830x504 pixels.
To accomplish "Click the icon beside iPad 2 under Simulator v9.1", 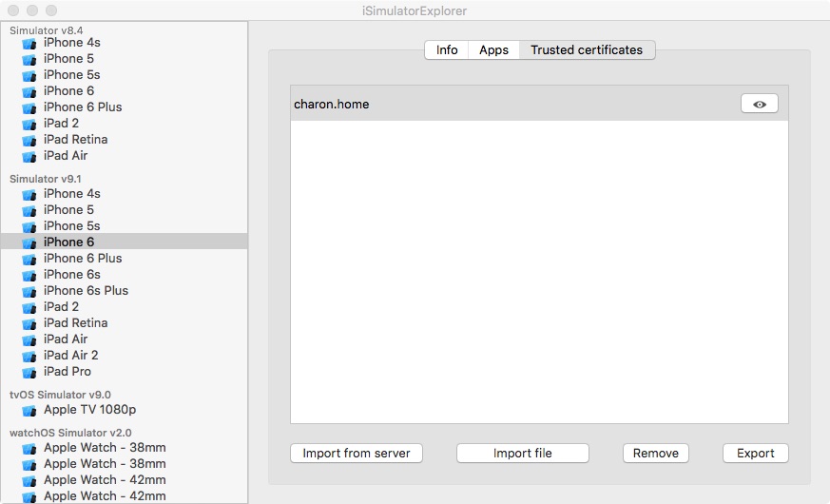I will [x=29, y=307].
